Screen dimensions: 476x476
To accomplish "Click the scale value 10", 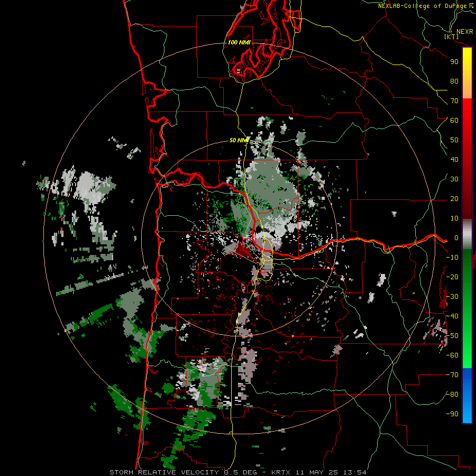I will (454, 218).
